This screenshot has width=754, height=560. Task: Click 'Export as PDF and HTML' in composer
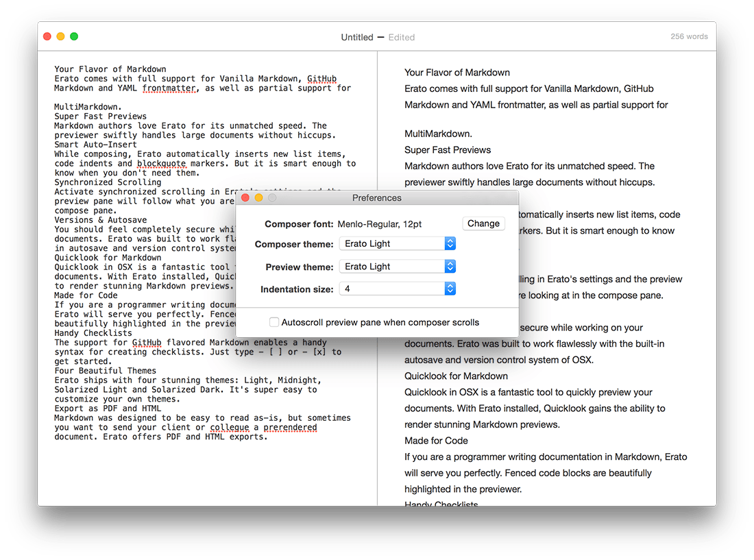(108, 409)
